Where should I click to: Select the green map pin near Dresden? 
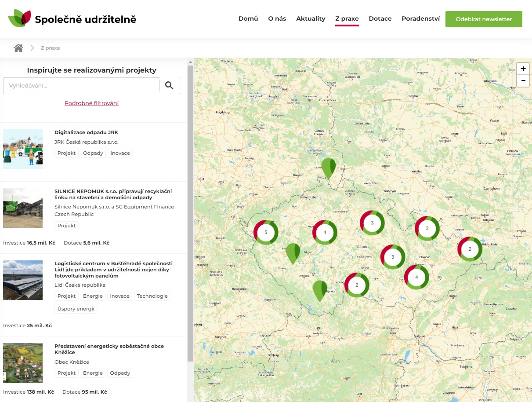click(x=328, y=167)
